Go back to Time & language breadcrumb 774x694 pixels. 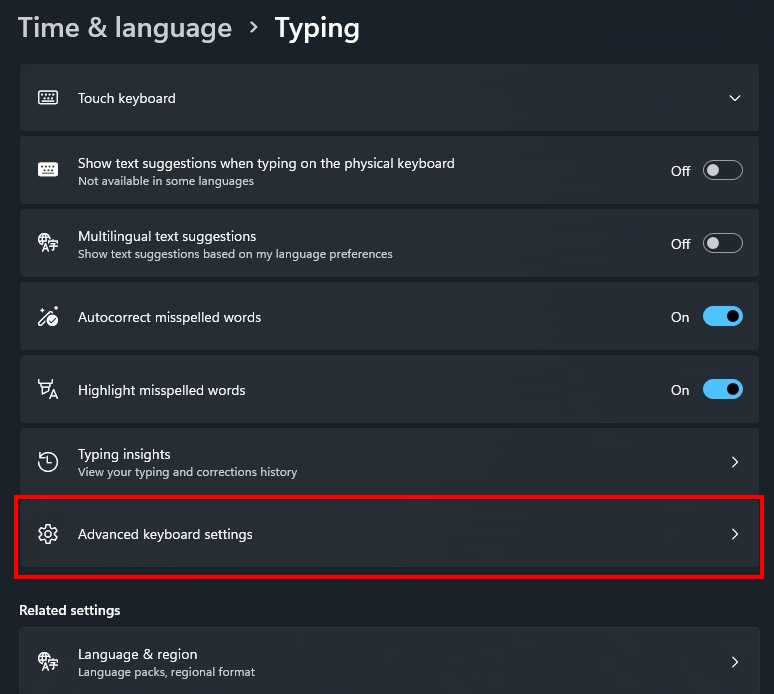click(x=125, y=28)
